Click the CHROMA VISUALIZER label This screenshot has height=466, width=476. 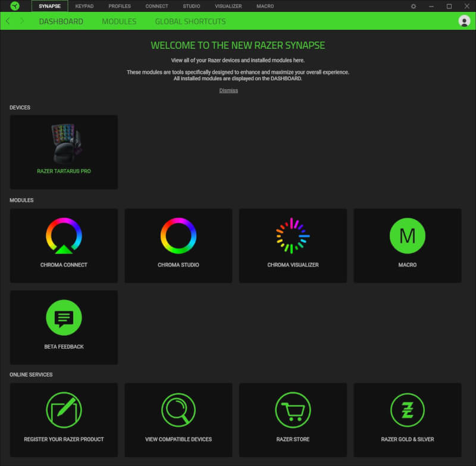(293, 265)
